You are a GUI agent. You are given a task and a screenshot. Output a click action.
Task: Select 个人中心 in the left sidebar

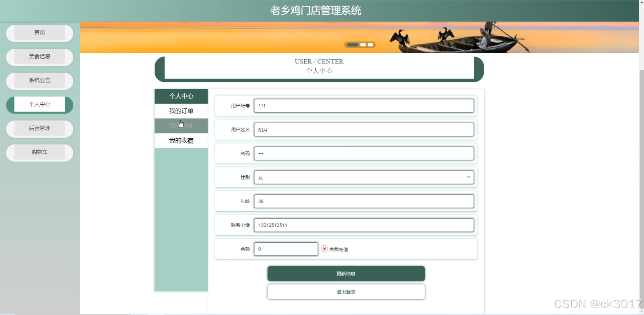pos(39,104)
